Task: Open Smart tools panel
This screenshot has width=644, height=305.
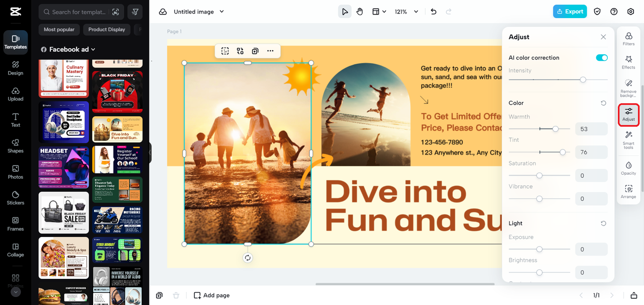Action: [x=628, y=139]
